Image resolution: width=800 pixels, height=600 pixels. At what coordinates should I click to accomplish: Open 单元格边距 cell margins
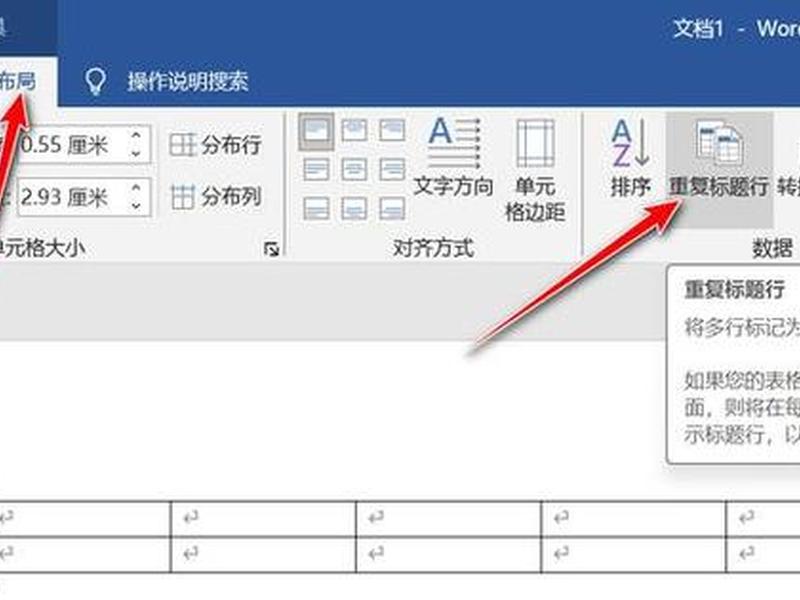[535, 170]
